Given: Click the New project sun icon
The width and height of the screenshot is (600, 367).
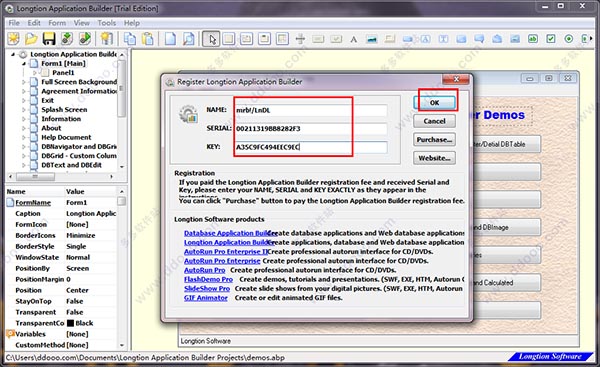Looking at the screenshot, I should click(13, 39).
